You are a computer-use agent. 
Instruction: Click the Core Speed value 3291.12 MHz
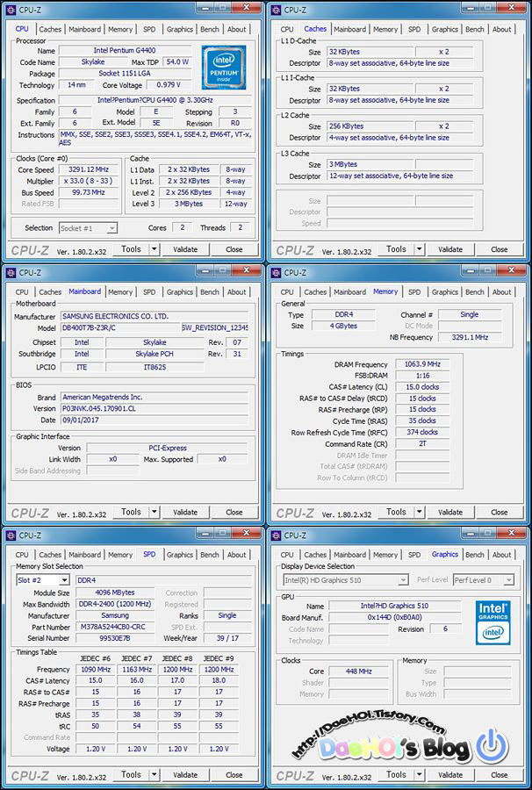pos(89,169)
